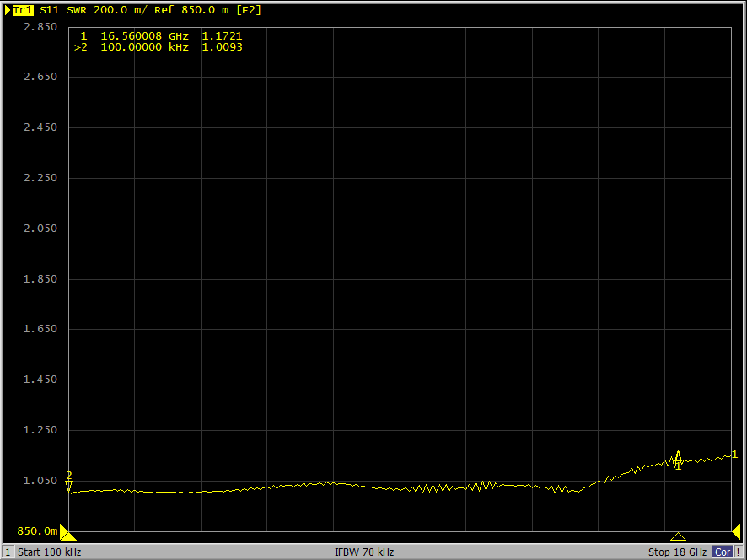Click the Stop 18 GHz field
The image size is (747, 560).
click(677, 552)
